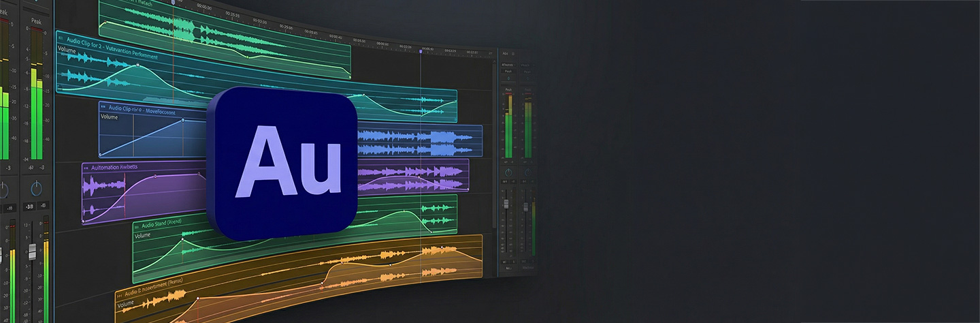Open Volume envelope label on teal clip
The height and width of the screenshot is (323, 980).
[x=67, y=50]
